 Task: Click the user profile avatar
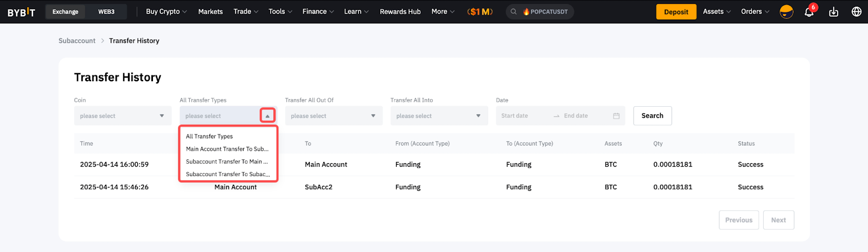click(x=786, y=12)
